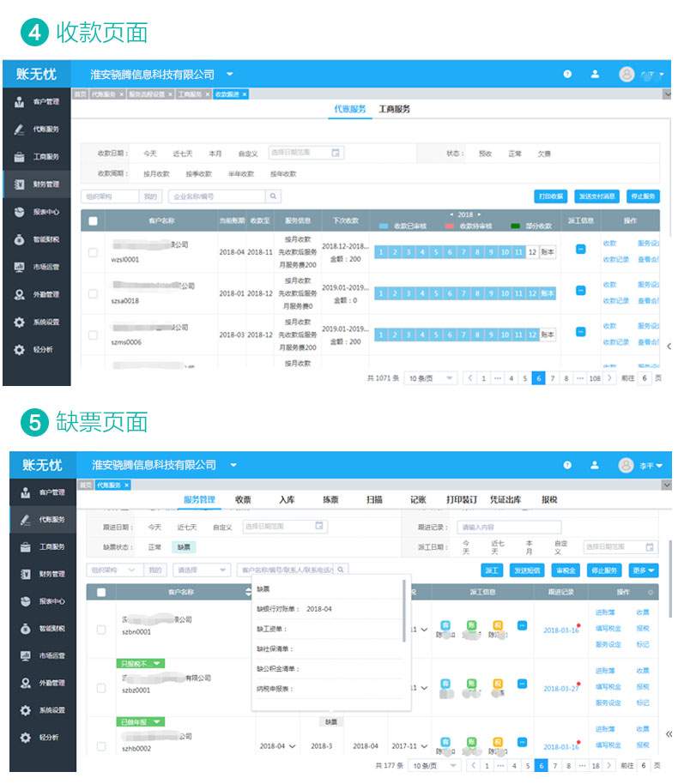The height and width of the screenshot is (784, 678).
Task: Open calendar icon in 收款日期 date range
Action: click(x=336, y=153)
